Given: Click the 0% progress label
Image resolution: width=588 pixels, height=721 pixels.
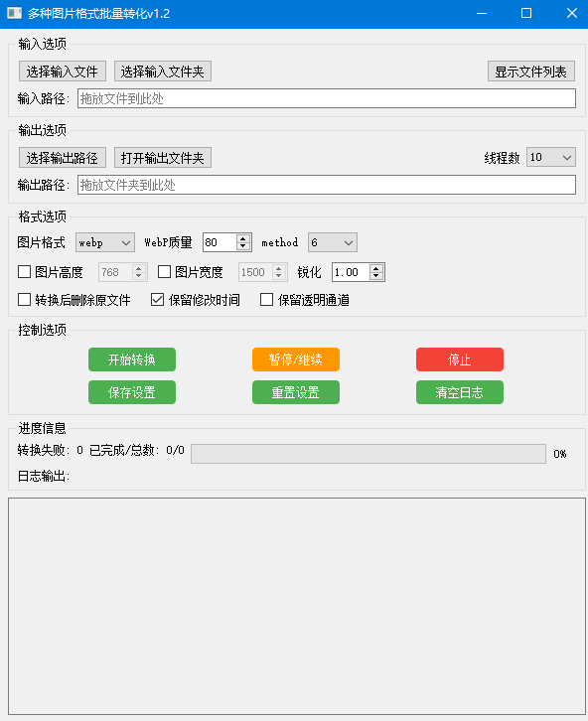Looking at the screenshot, I should 560,454.
